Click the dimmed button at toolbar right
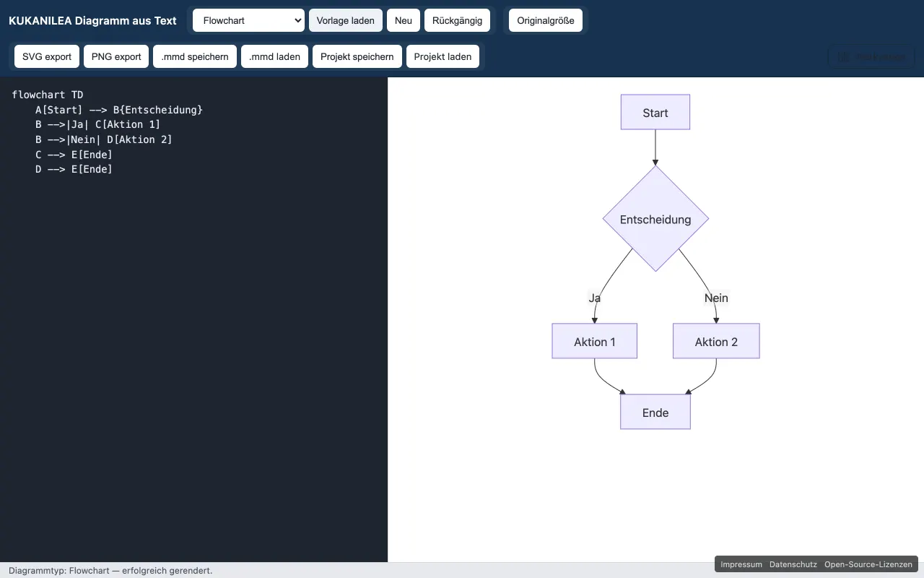Screen dimensions: 924x578 pyautogui.click(x=871, y=56)
